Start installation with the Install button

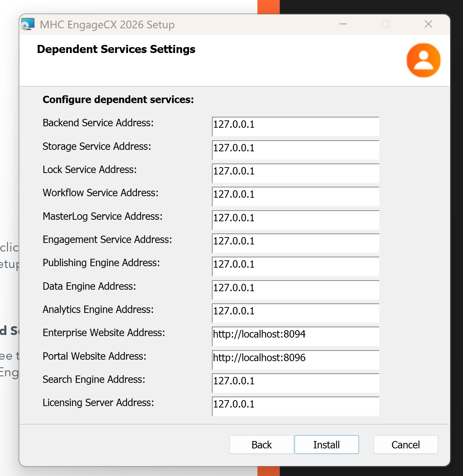327,445
